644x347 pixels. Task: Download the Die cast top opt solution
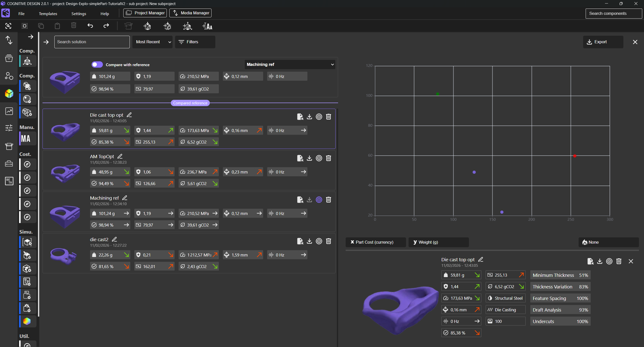[x=309, y=117]
